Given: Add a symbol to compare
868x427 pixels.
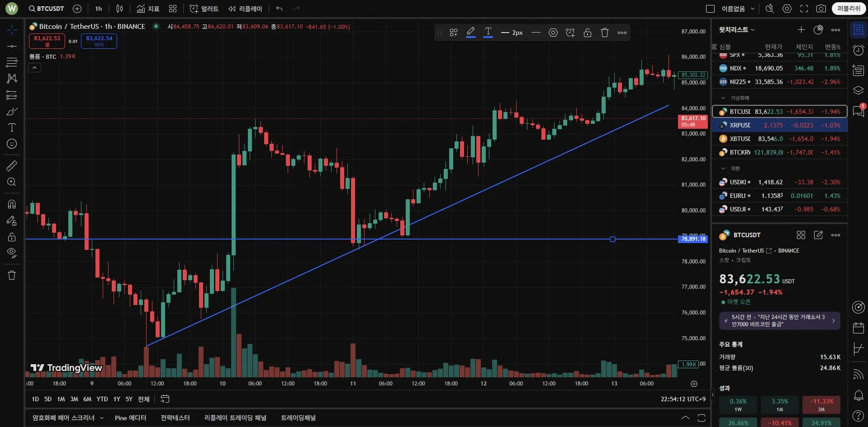Looking at the screenshot, I should tap(77, 9).
